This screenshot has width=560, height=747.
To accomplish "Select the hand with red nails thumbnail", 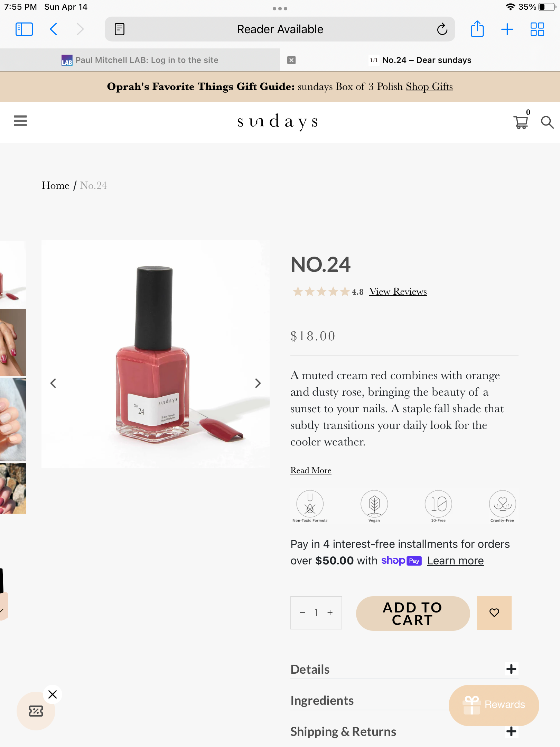I will pyautogui.click(x=13, y=342).
